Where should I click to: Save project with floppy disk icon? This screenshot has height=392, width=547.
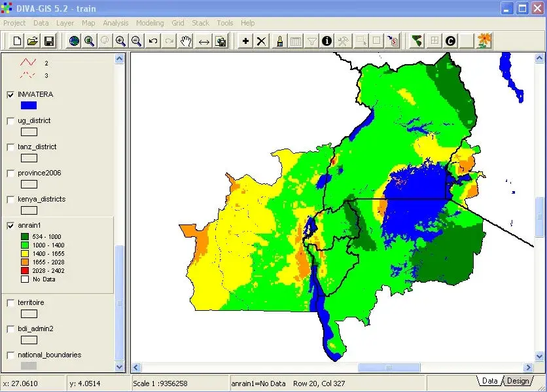pyautogui.click(x=48, y=41)
